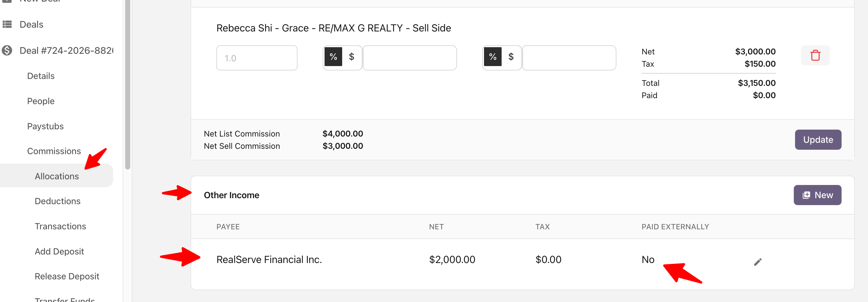Go to Commissions in the sidebar
This screenshot has width=868, height=302.
pos(54,151)
